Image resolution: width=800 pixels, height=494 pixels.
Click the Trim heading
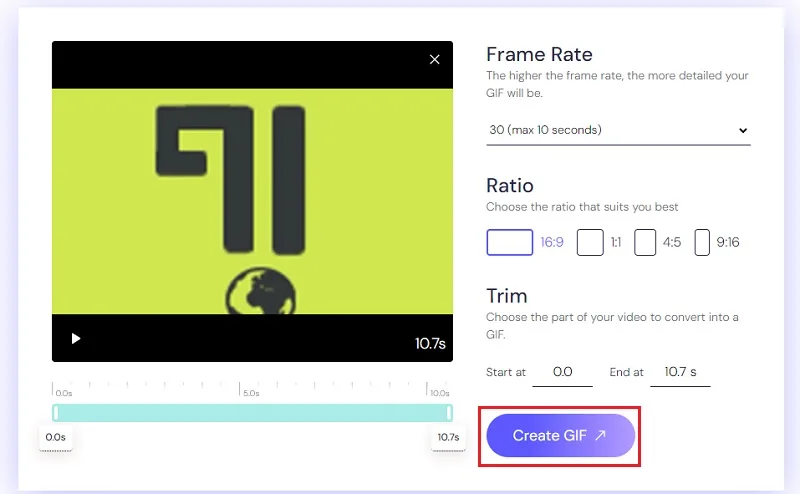pos(507,296)
